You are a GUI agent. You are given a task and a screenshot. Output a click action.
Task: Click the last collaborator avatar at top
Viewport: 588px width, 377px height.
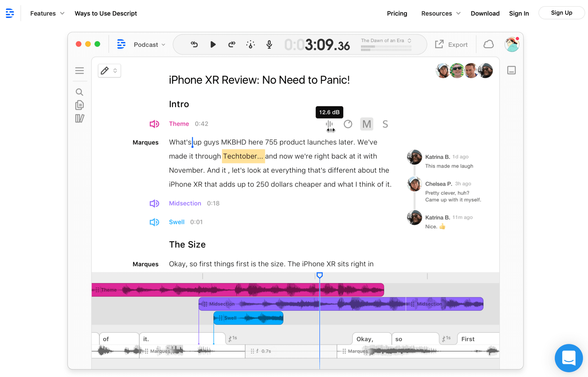485,70
